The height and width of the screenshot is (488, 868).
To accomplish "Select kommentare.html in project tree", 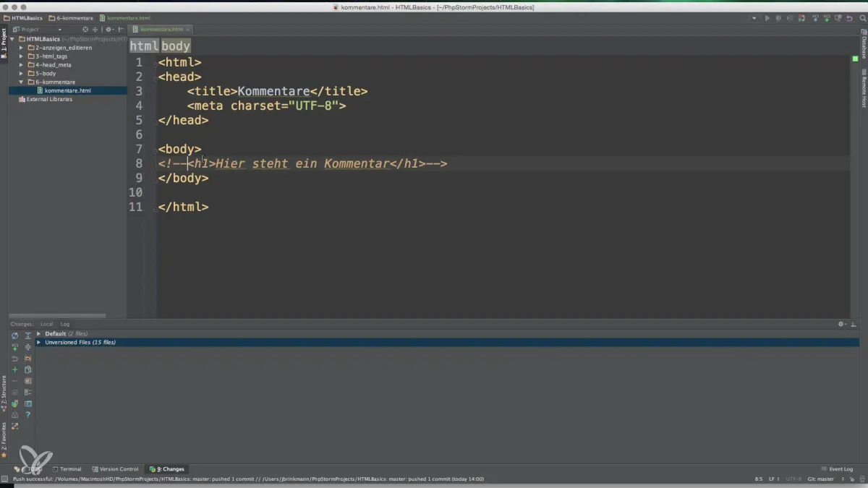I will (67, 90).
